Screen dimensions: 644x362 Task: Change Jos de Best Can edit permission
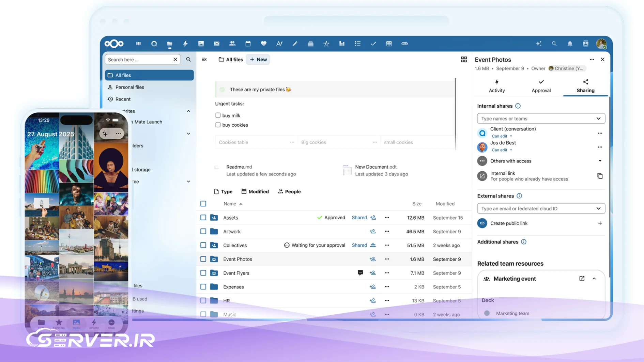point(502,150)
